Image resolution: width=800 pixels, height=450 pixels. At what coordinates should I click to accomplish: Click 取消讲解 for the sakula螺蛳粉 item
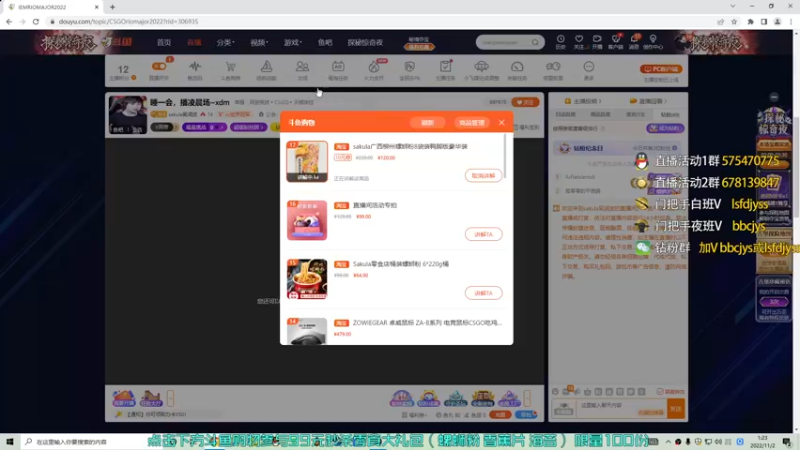(x=483, y=176)
